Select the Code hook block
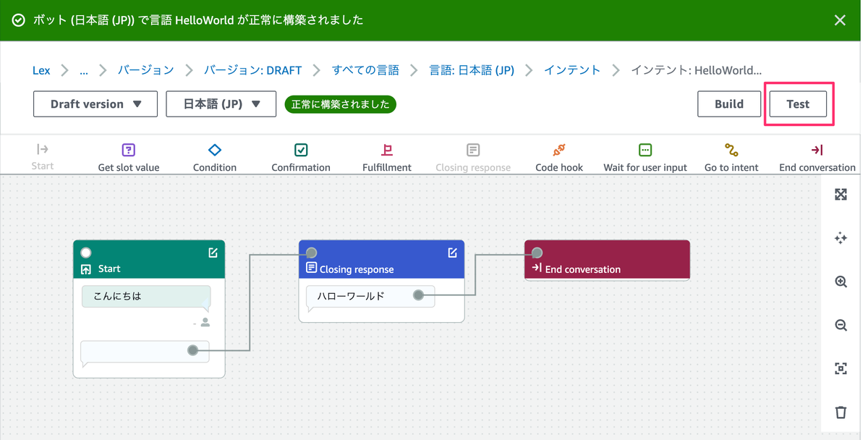Screen dimensions: 868x440 [x=558, y=155]
